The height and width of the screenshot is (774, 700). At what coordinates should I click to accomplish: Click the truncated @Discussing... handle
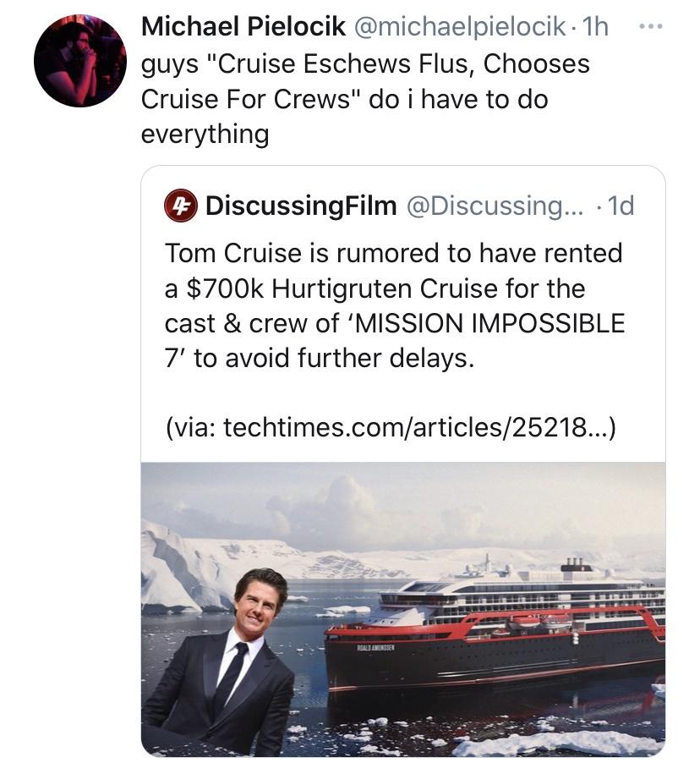(x=489, y=206)
